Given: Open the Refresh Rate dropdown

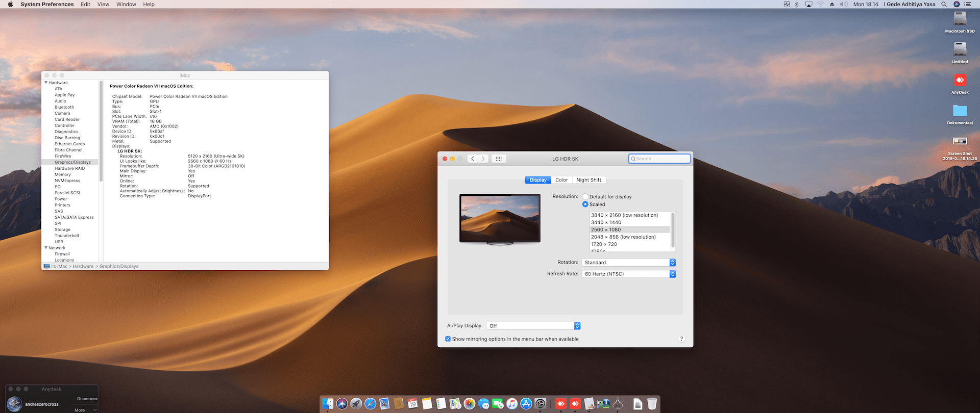Looking at the screenshot, I should point(629,274).
